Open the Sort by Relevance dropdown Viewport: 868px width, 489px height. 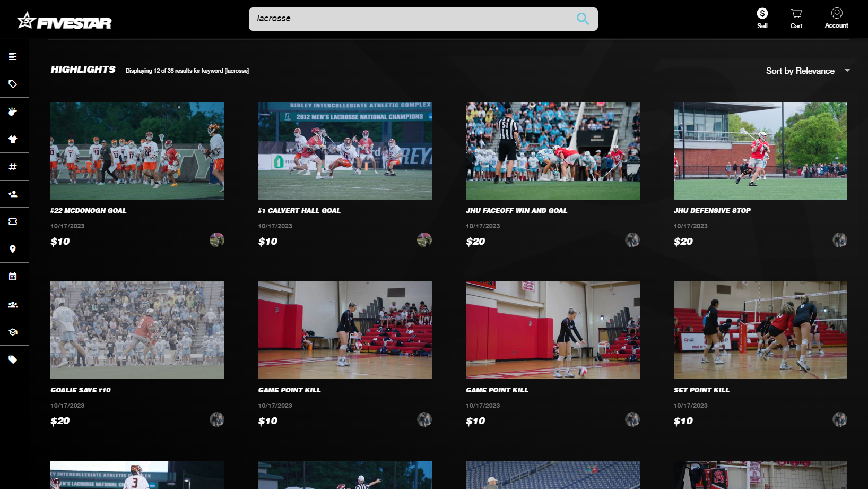point(808,71)
